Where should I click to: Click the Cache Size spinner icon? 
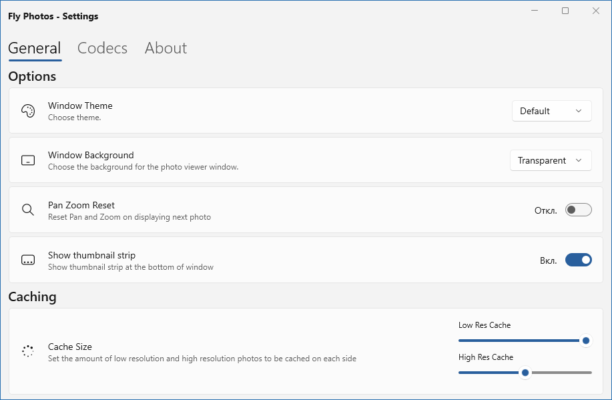click(x=28, y=351)
